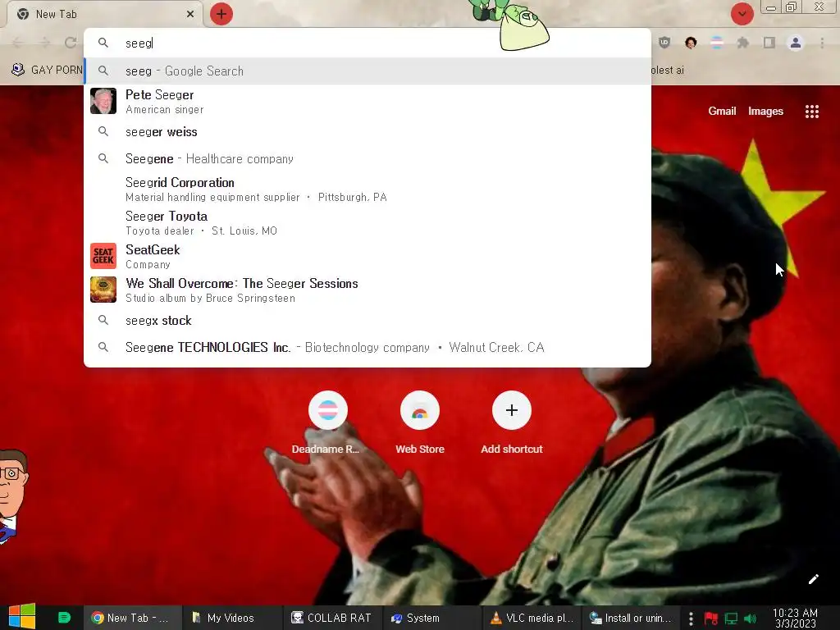Open Google apps grid icon

[x=811, y=111]
